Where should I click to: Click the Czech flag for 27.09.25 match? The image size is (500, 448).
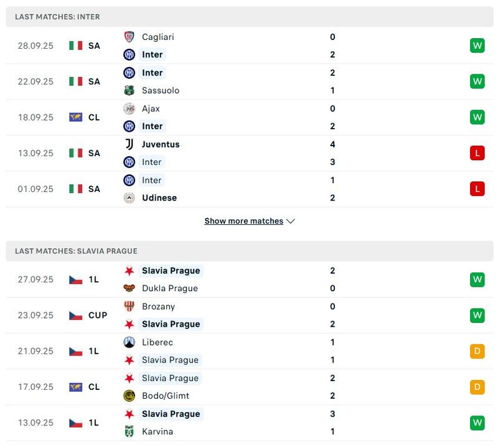(x=76, y=279)
